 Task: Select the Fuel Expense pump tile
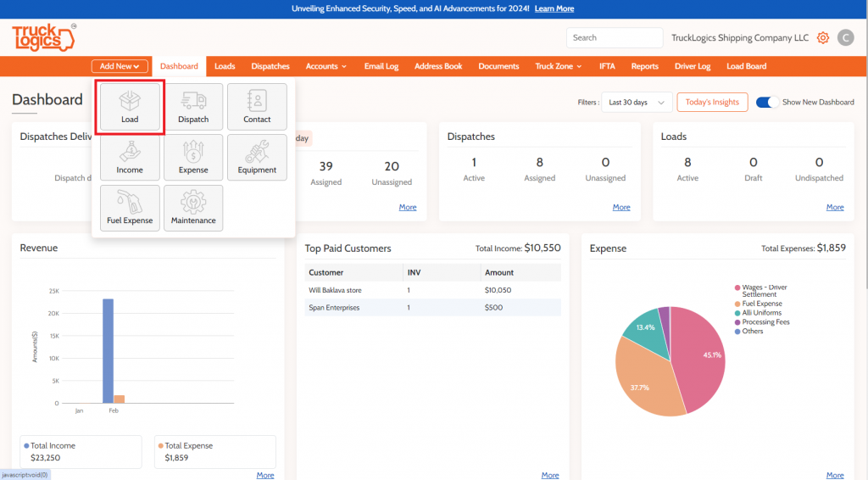click(x=130, y=208)
